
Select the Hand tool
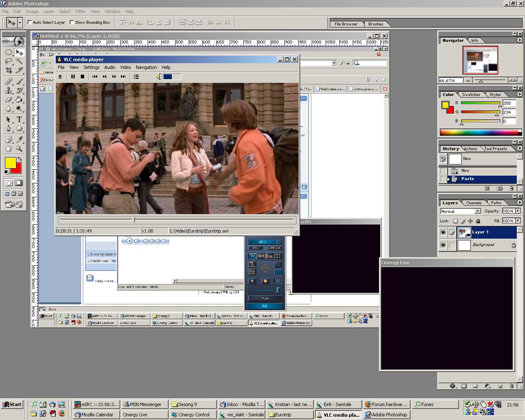coord(9,148)
